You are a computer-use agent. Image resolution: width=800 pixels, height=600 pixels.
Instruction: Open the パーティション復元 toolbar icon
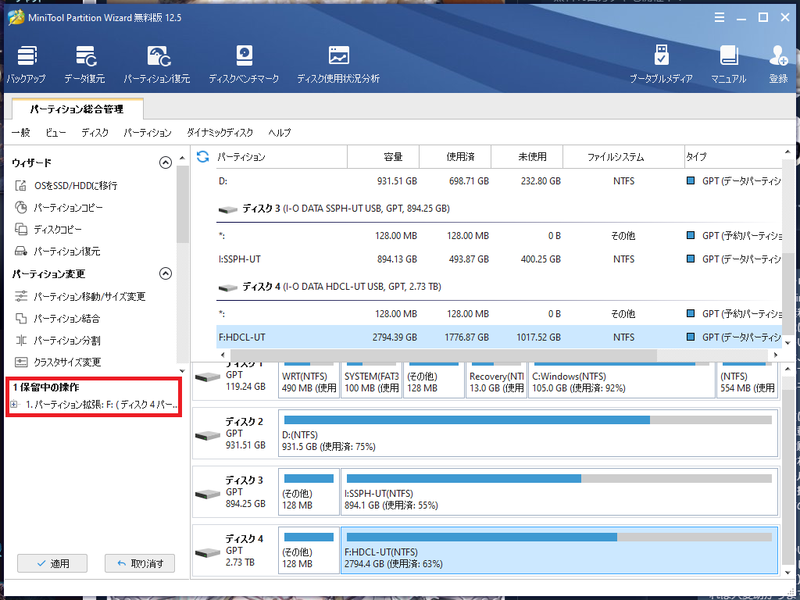(157, 64)
